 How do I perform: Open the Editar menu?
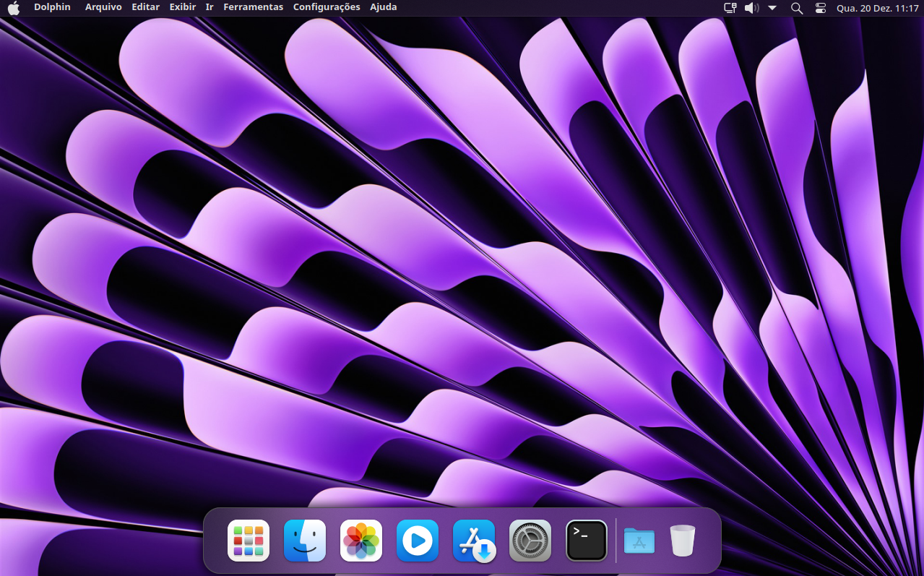point(146,7)
